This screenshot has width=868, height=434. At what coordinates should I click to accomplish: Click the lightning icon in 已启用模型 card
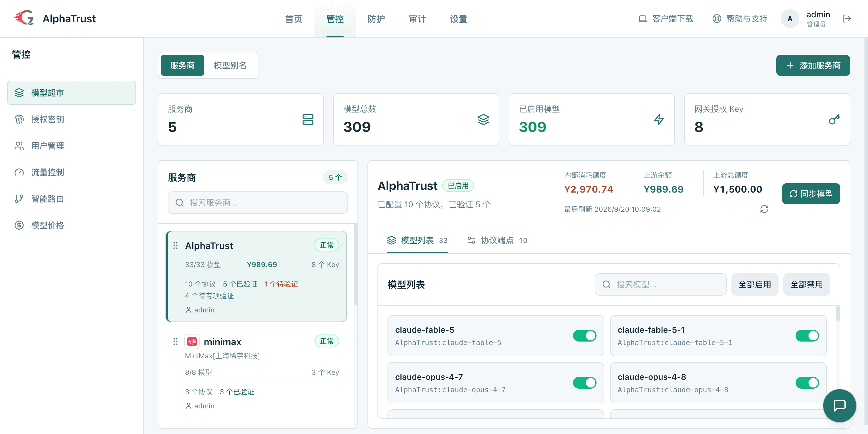[659, 120]
